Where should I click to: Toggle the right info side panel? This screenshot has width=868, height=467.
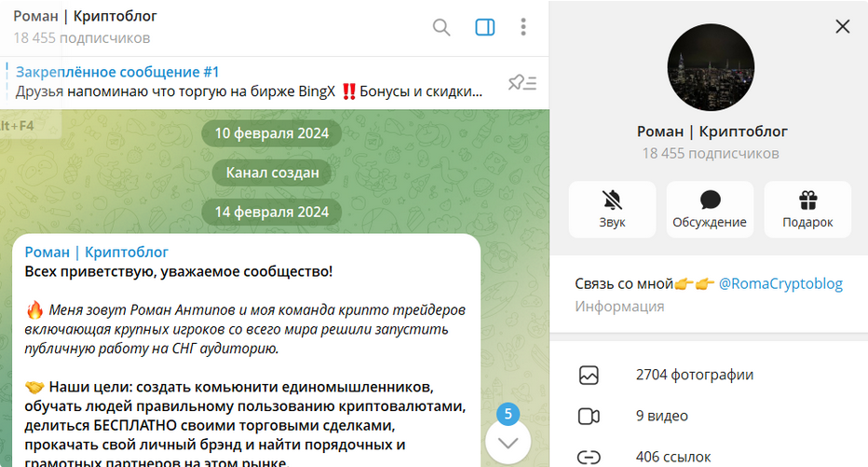pyautogui.click(x=484, y=27)
